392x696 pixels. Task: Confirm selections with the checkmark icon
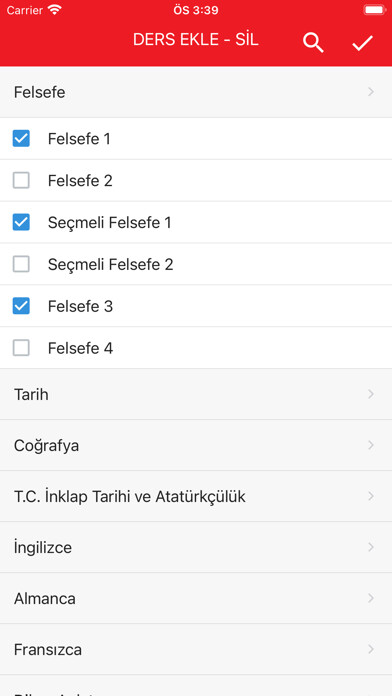click(363, 43)
